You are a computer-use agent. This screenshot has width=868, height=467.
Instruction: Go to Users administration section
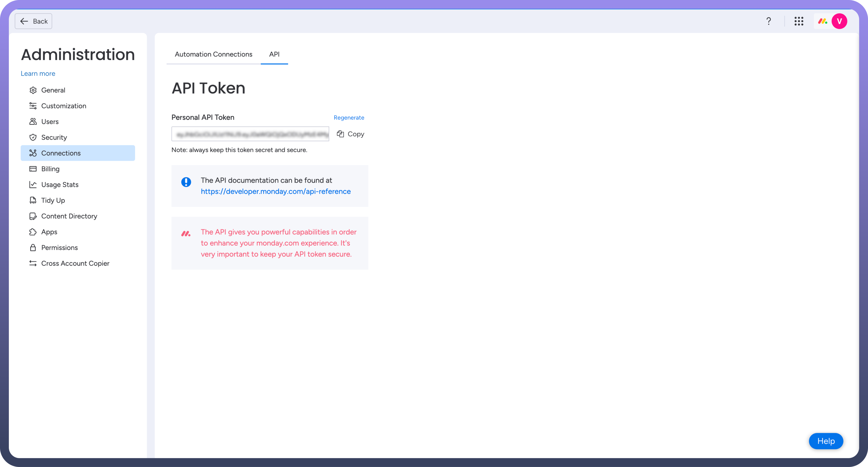[x=50, y=122]
